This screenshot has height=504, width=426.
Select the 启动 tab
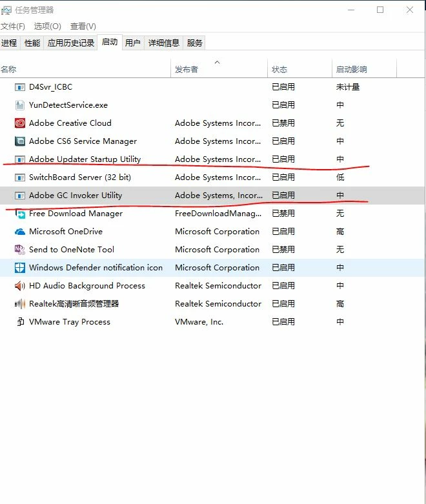(110, 42)
